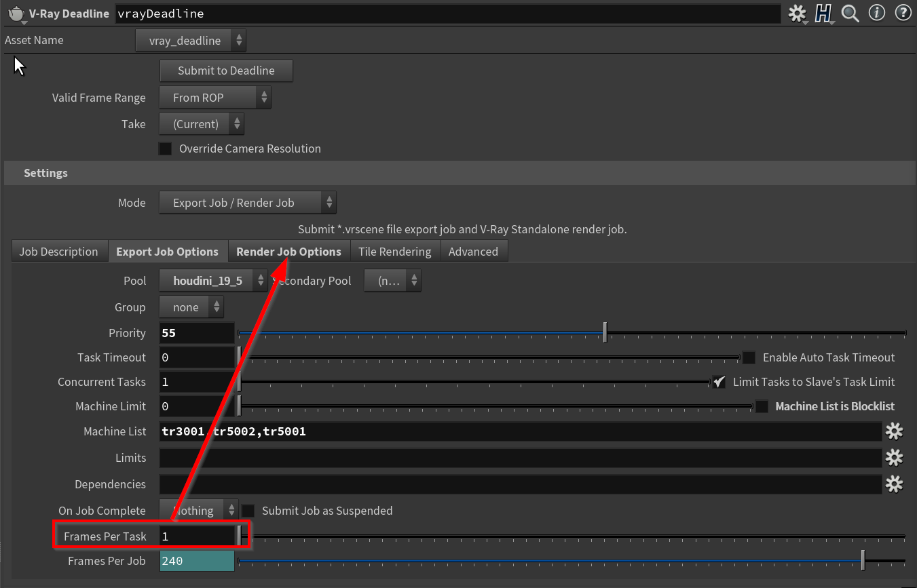The height and width of the screenshot is (588, 917).
Task: Click the Frames Per Task slider track
Action: point(572,536)
